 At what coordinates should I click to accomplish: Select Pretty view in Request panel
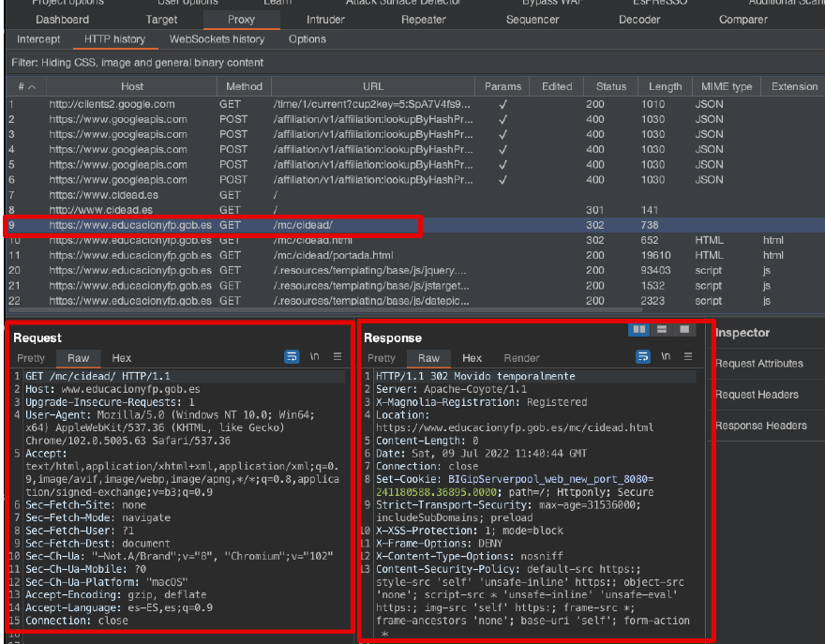pos(31,358)
